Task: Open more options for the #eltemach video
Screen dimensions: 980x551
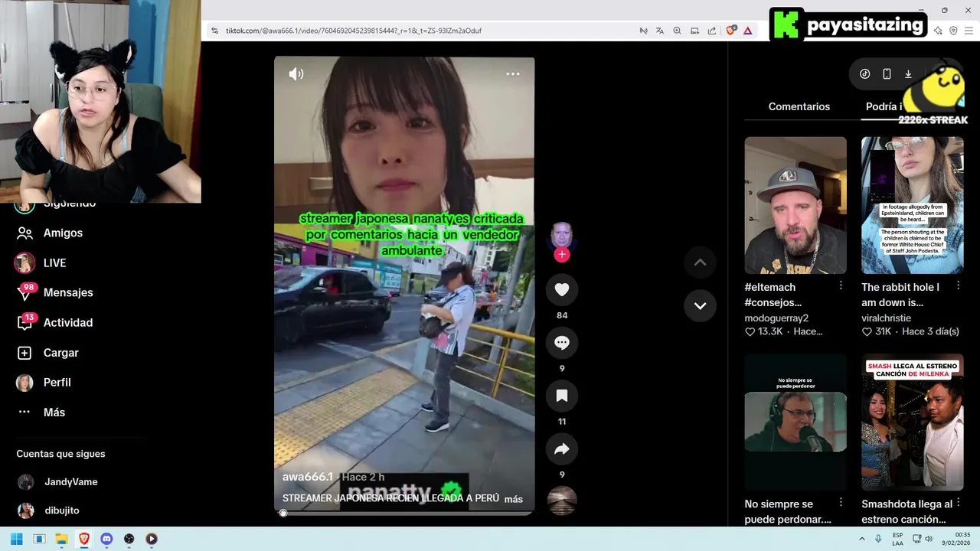Action: click(841, 285)
